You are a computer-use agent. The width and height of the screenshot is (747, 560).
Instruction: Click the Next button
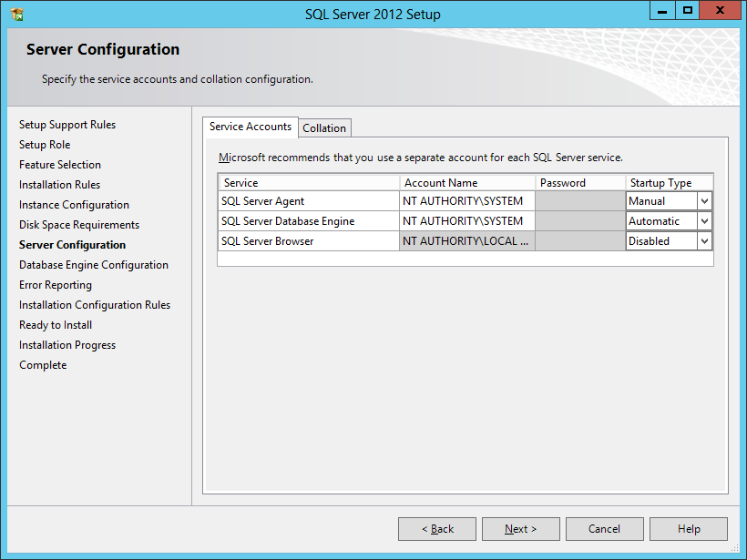[520, 529]
